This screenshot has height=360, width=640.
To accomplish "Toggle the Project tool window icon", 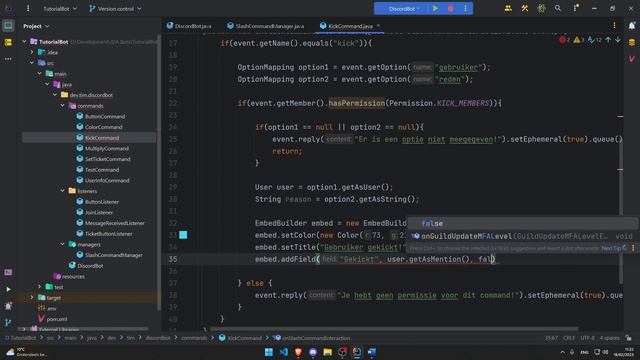I will 8,26.
